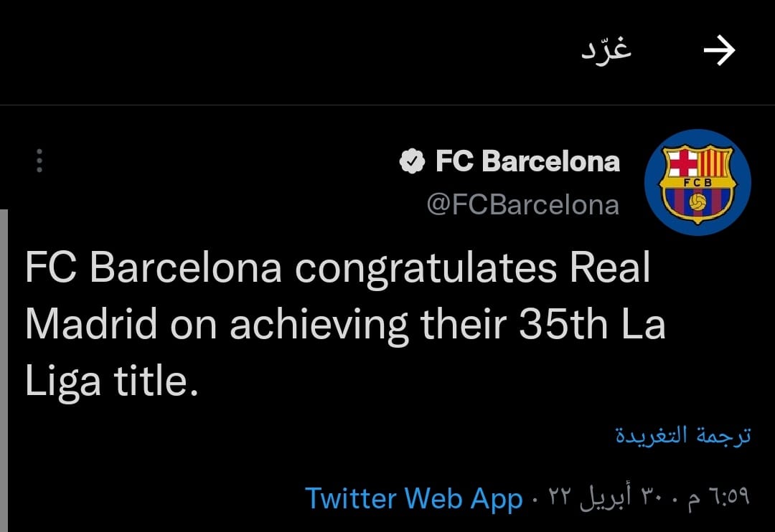The height and width of the screenshot is (532, 775).
Task: Tap the غرّد header title
Action: 606,50
